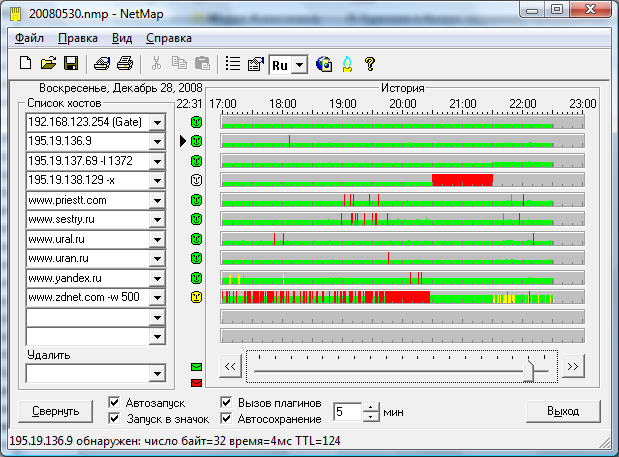The image size is (619, 457).
Task: Open the list view toolbar icon
Action: click(x=233, y=63)
